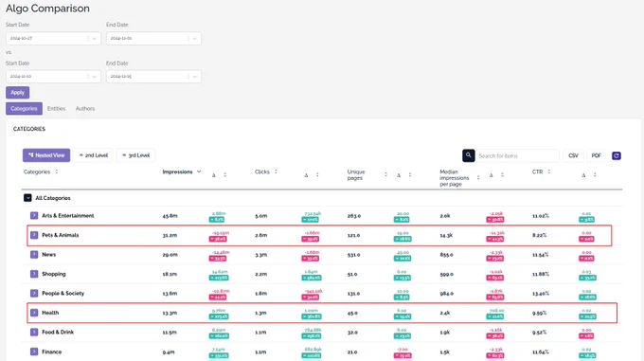
Task: Open the second End Date dropdown
Action: [153, 77]
